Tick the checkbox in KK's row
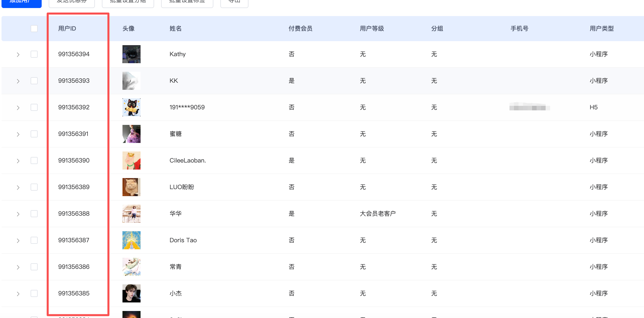Viewport: 644px width, 318px height. click(34, 81)
